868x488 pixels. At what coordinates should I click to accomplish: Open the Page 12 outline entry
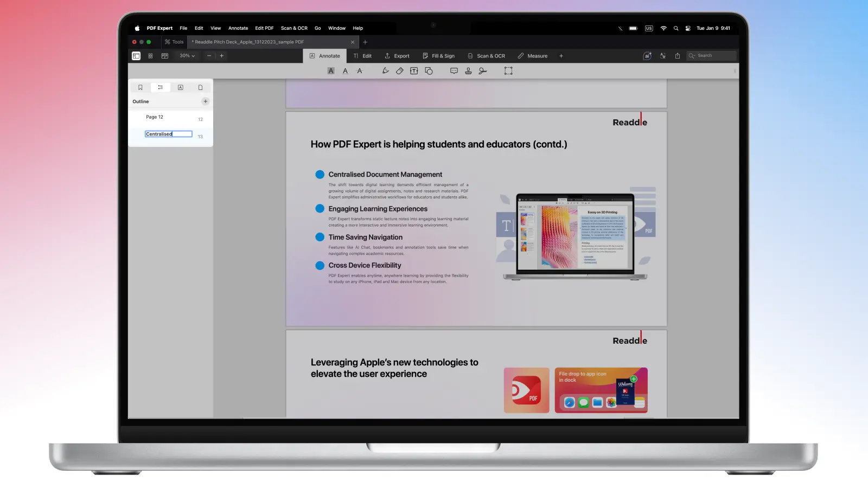coord(155,117)
